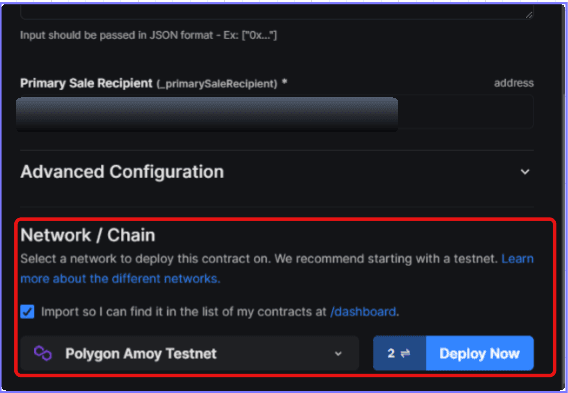Click the transaction arrows icon beside 2
Image resolution: width=568 pixels, height=393 pixels.
point(405,353)
